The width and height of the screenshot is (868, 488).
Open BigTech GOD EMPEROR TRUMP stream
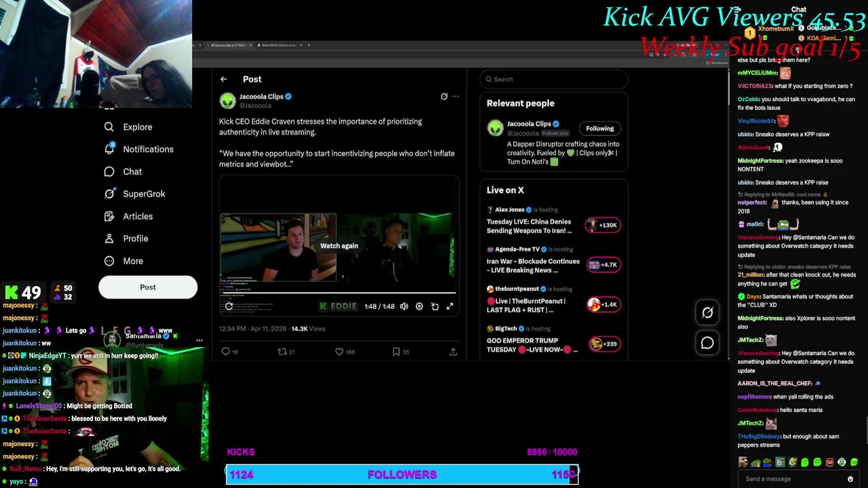532,345
